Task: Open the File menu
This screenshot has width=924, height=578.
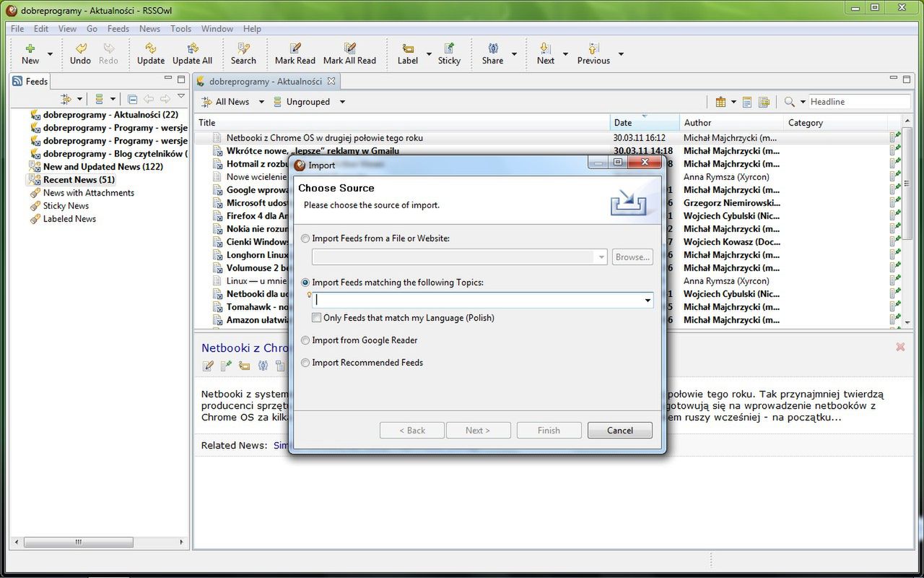Action: point(17,29)
